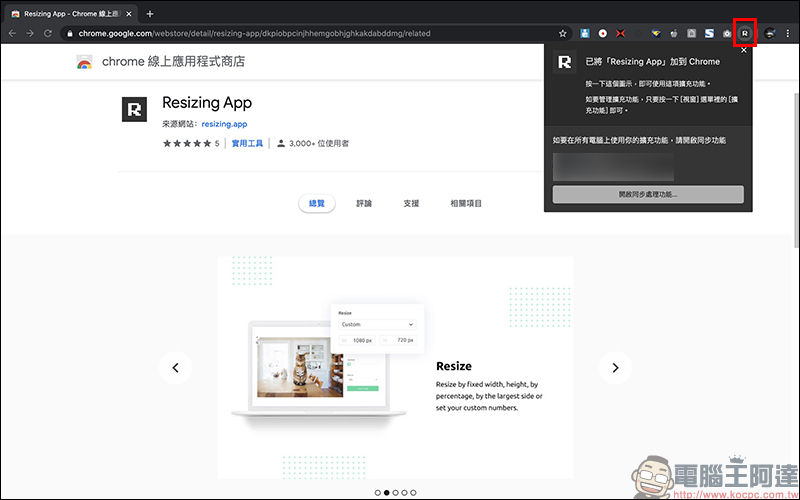Click the Resizing App extension icon in toolbar

click(745, 33)
